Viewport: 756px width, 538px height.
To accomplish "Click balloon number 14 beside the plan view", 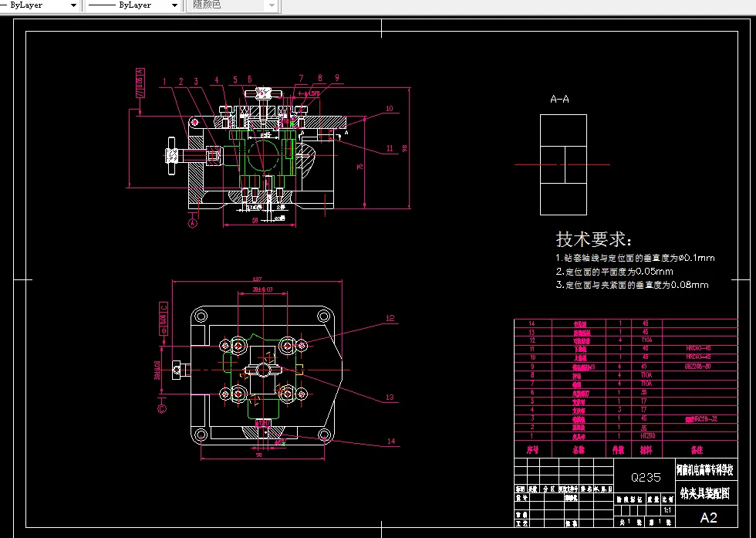I will (x=391, y=441).
